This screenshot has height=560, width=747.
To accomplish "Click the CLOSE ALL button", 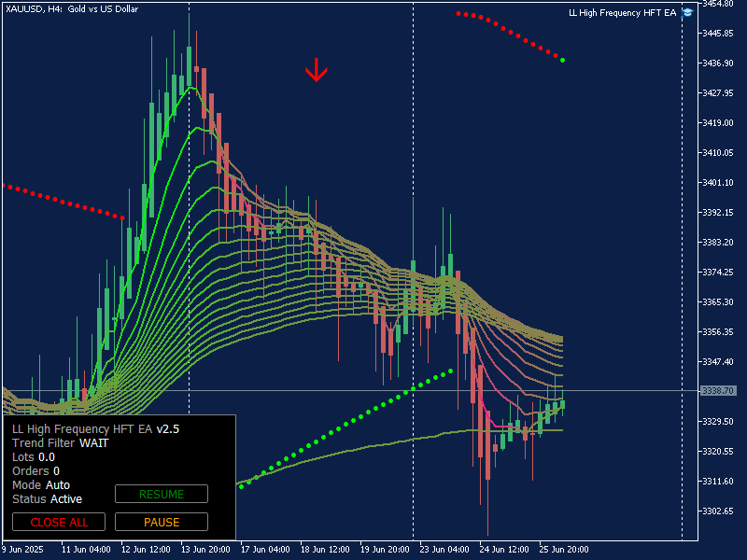I will (59, 522).
